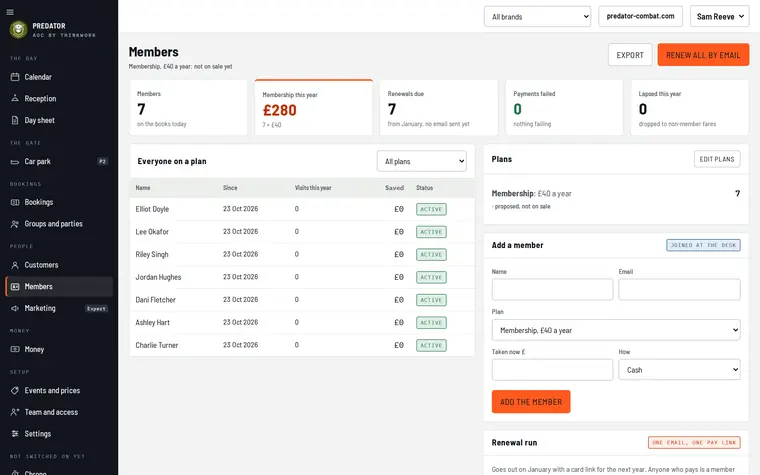
Task: Click Elliot Doyle's ACTIVE status badge
Action: coord(431,209)
